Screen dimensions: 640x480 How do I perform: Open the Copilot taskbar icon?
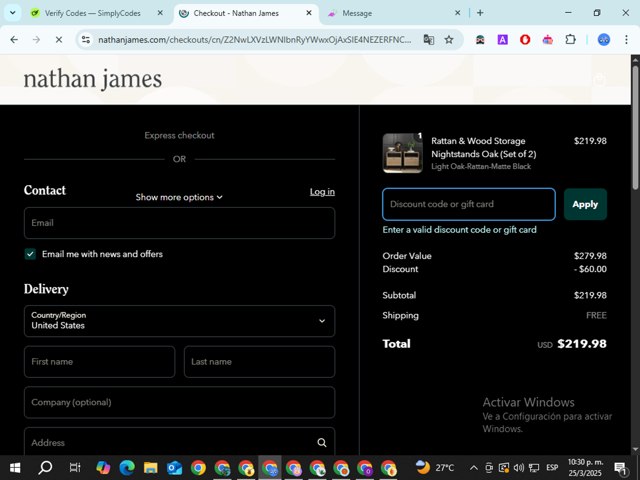click(103, 468)
